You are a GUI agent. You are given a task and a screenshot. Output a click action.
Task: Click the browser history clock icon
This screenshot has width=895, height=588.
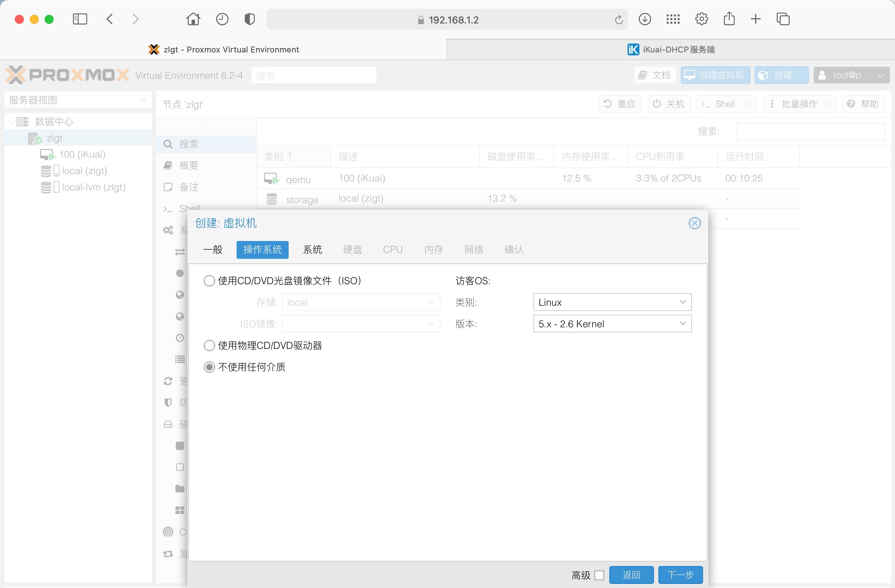222,19
